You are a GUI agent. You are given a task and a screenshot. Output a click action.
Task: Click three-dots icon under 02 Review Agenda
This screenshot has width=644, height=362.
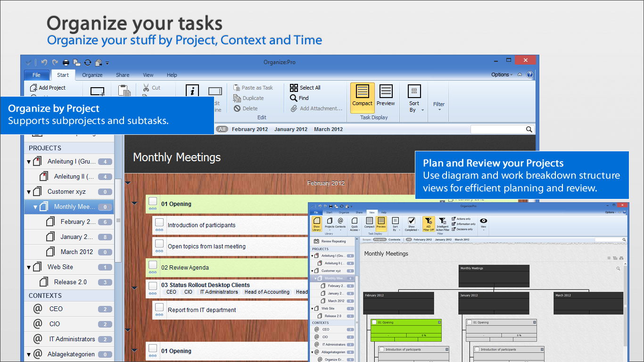tap(153, 272)
